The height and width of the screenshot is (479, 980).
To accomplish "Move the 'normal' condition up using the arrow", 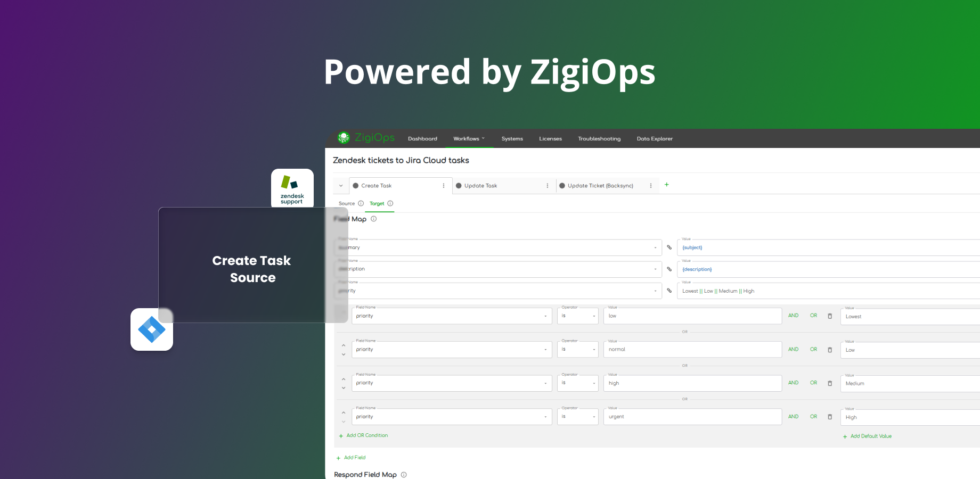I will point(344,345).
